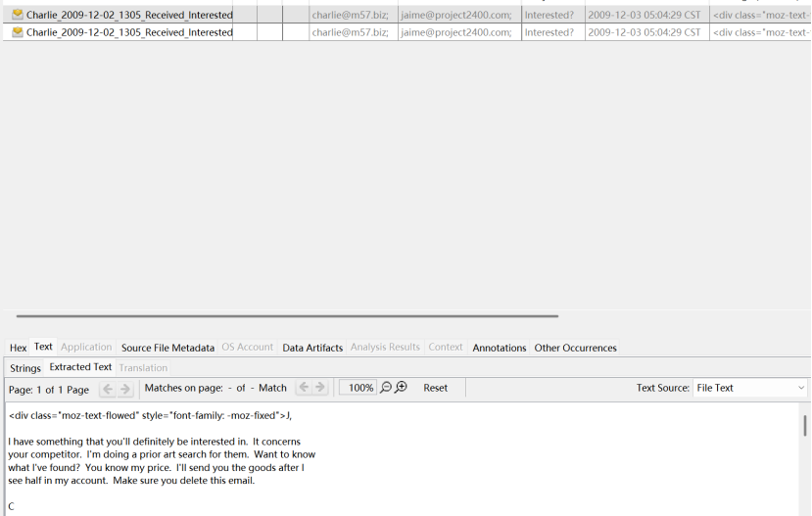Click the first row's moz-text content cell
The image size is (812, 516).
tap(760, 15)
